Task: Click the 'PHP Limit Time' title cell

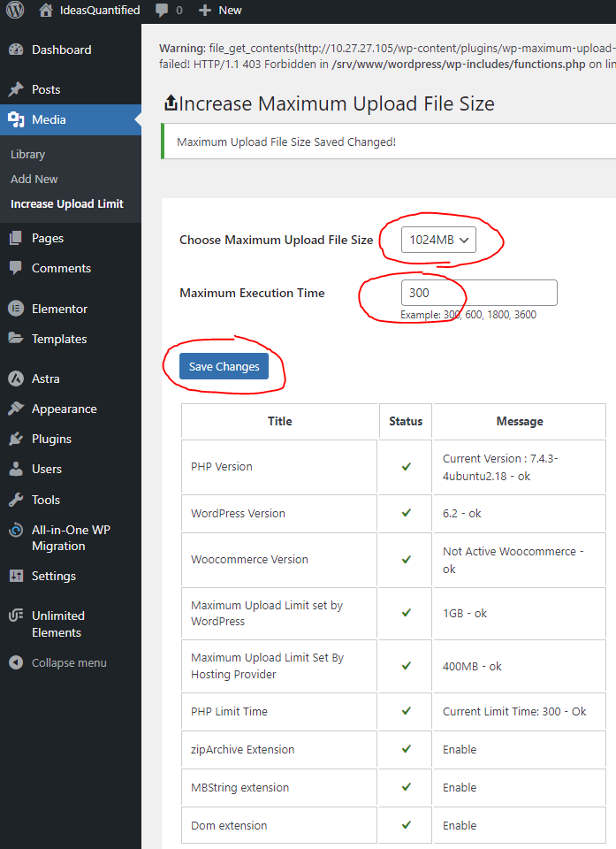Action: [279, 711]
